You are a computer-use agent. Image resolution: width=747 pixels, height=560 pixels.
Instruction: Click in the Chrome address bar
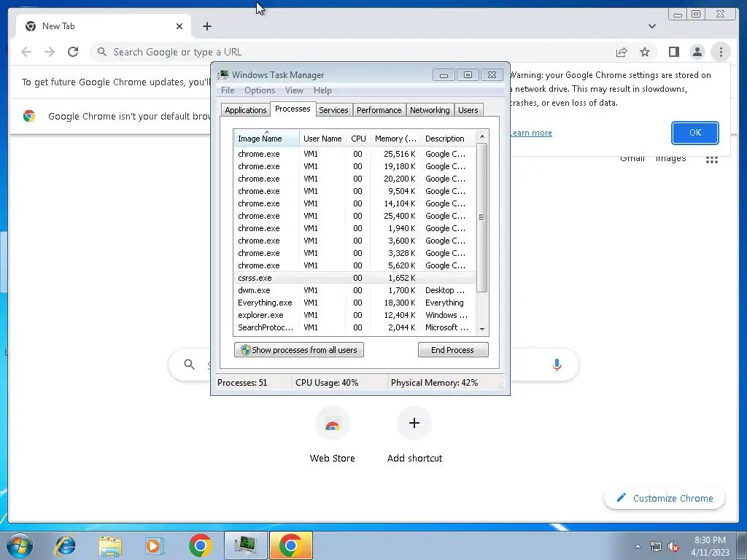(x=352, y=52)
